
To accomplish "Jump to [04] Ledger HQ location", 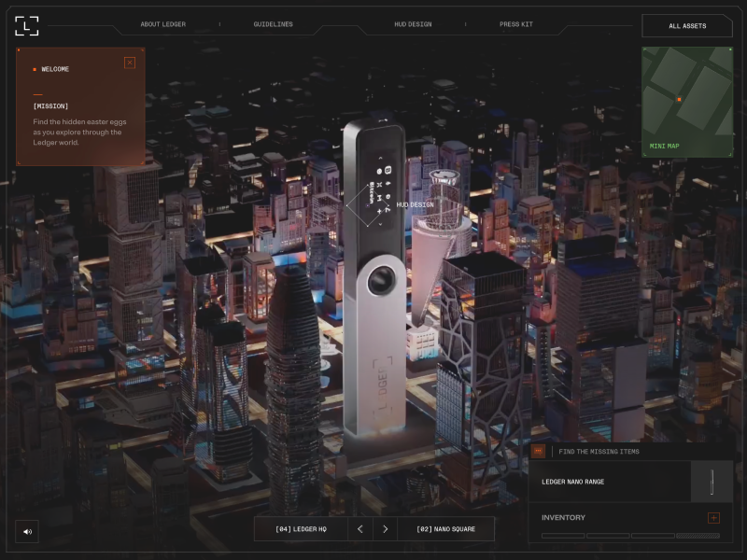I will [301, 529].
